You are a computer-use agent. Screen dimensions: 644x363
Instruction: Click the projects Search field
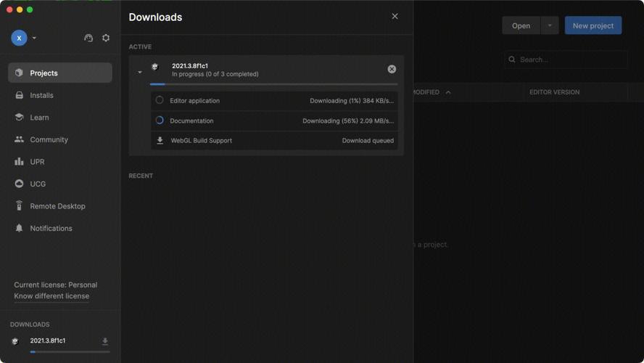click(566, 60)
